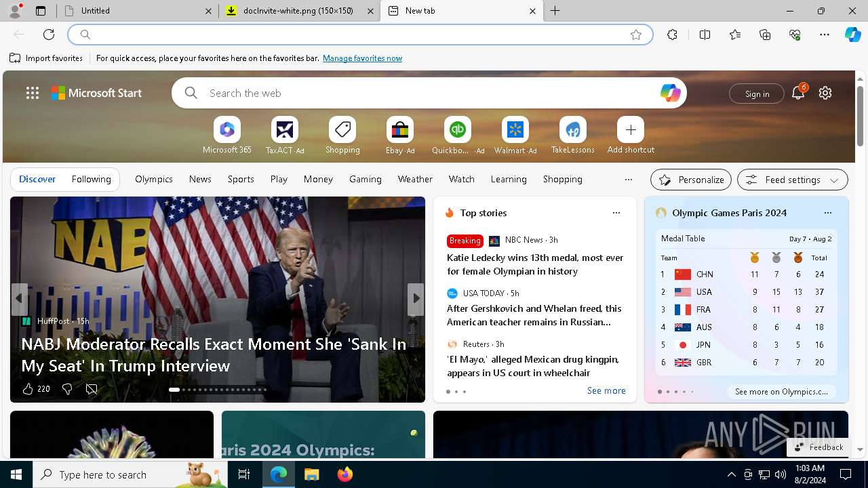Click See more in Top stories

pos(606,390)
